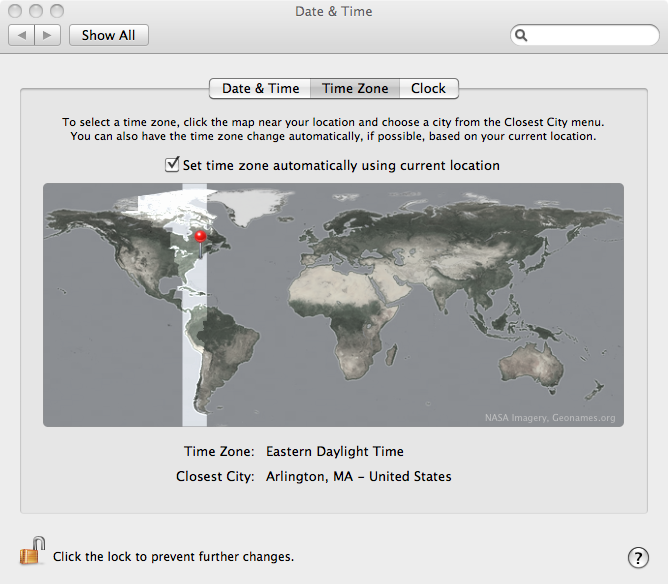Open help with the question mark button
The height and width of the screenshot is (584, 668).
[637, 557]
